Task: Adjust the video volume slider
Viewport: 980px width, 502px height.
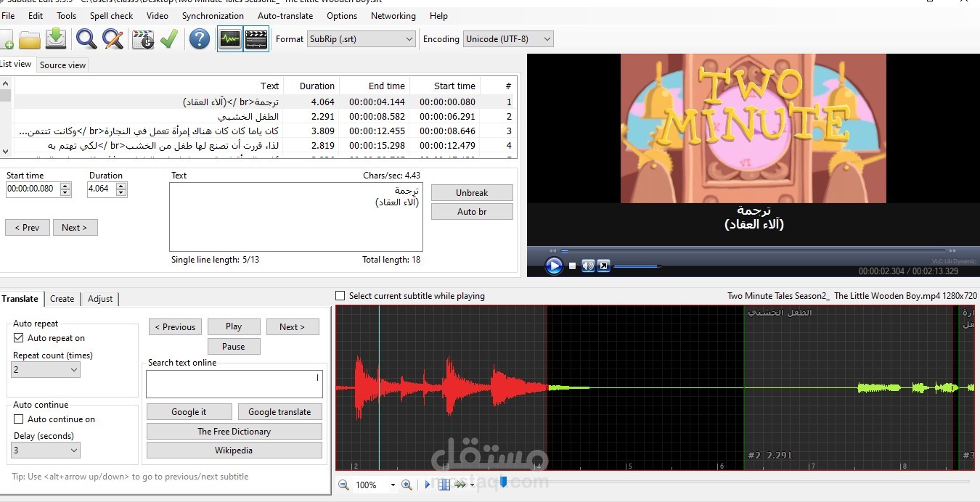Action: [637, 266]
